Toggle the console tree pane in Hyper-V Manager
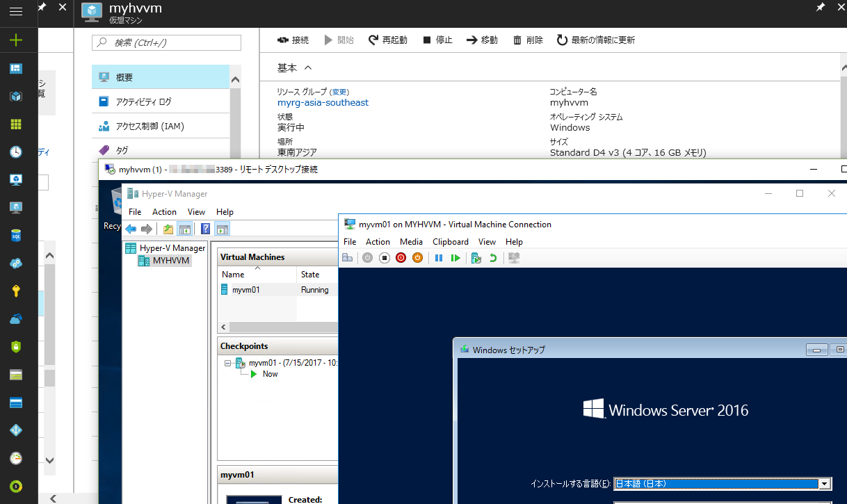This screenshot has width=847, height=504. 184,228
